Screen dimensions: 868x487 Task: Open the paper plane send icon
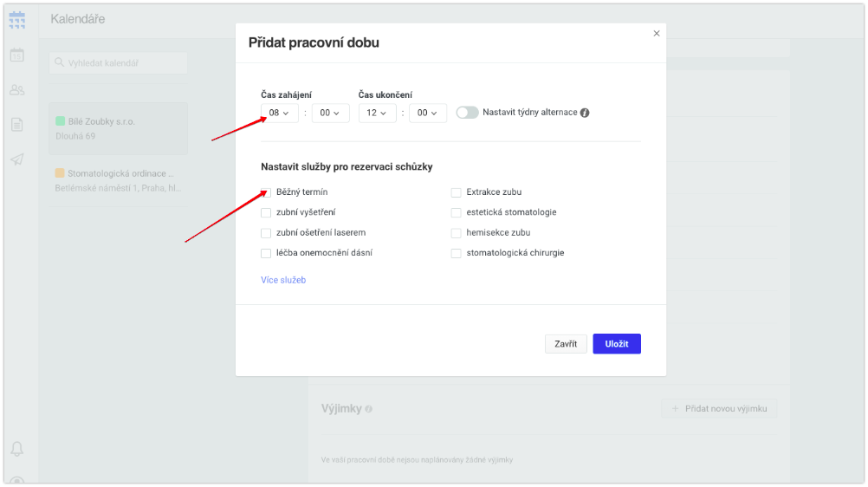point(17,159)
